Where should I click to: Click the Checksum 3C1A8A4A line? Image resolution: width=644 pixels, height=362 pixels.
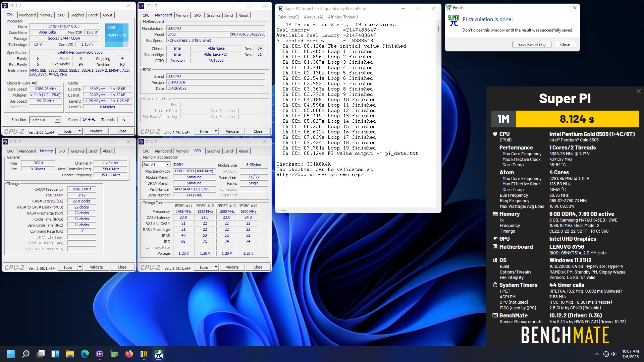tap(304, 164)
